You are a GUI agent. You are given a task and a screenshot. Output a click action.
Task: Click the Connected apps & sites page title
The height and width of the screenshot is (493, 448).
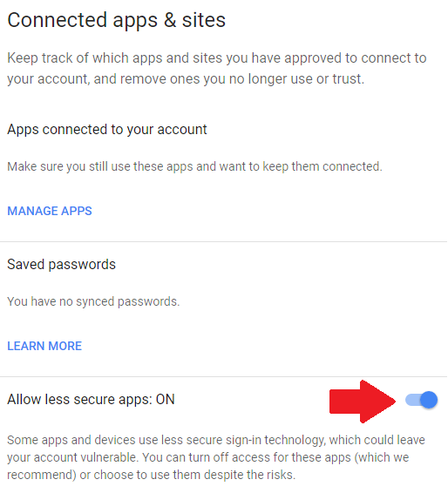tap(117, 20)
